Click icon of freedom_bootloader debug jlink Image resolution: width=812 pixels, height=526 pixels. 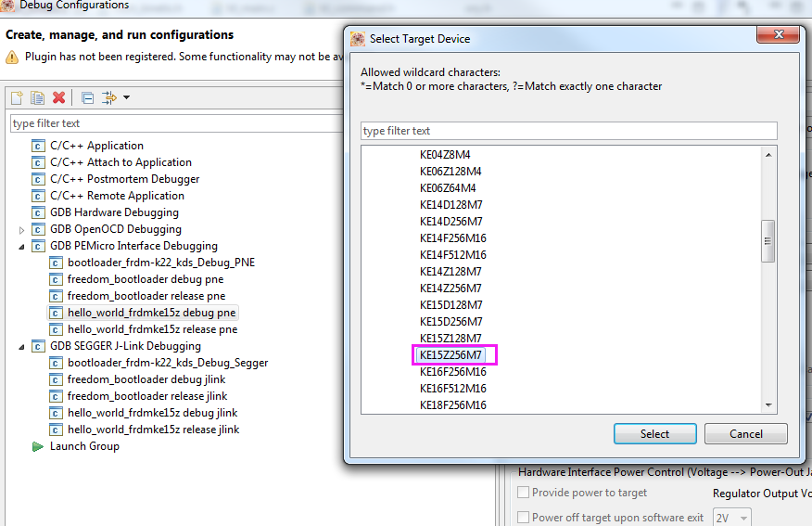point(56,379)
